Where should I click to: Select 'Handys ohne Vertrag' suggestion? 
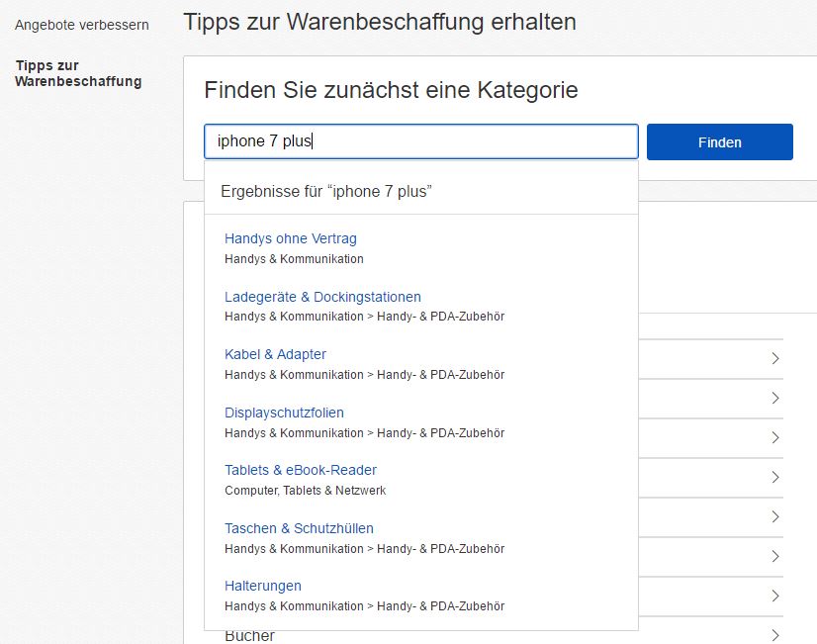[x=290, y=238]
